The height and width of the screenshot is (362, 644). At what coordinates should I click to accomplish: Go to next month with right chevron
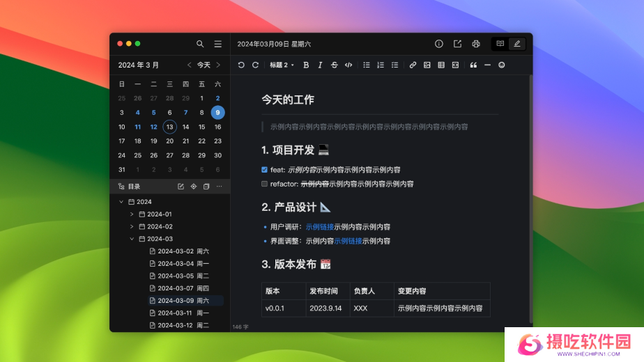tap(219, 65)
